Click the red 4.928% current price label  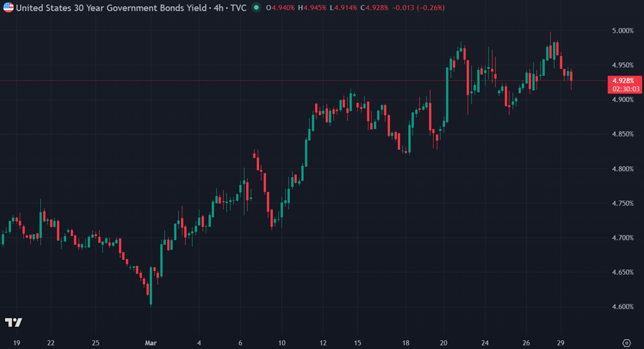[624, 80]
